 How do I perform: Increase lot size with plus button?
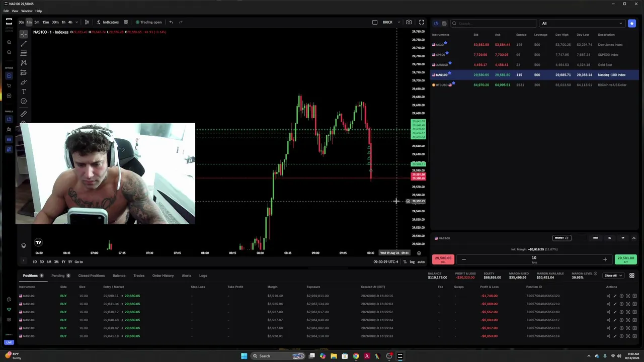tap(605, 259)
